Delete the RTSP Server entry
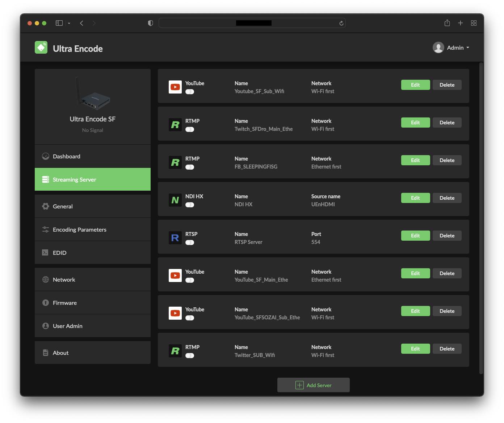 point(447,236)
